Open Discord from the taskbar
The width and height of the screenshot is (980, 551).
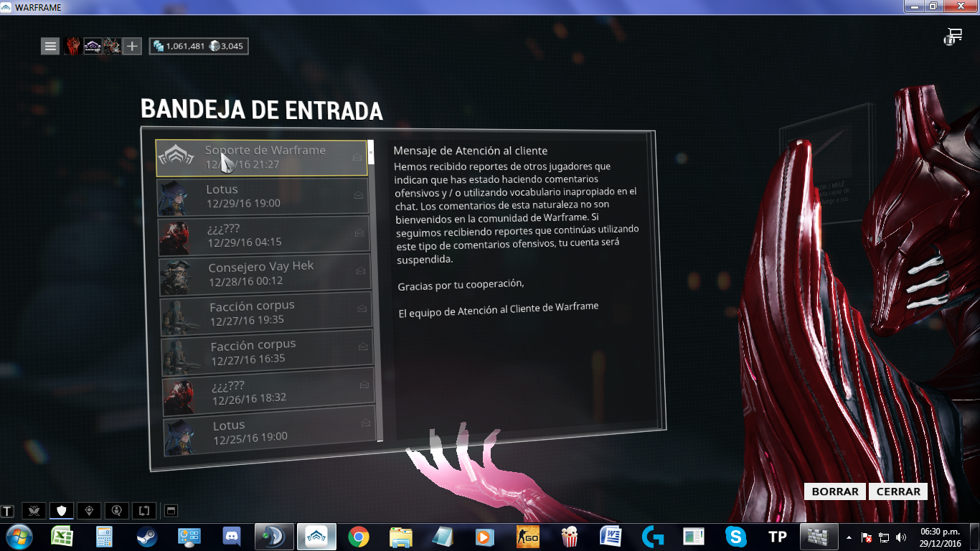tap(231, 537)
